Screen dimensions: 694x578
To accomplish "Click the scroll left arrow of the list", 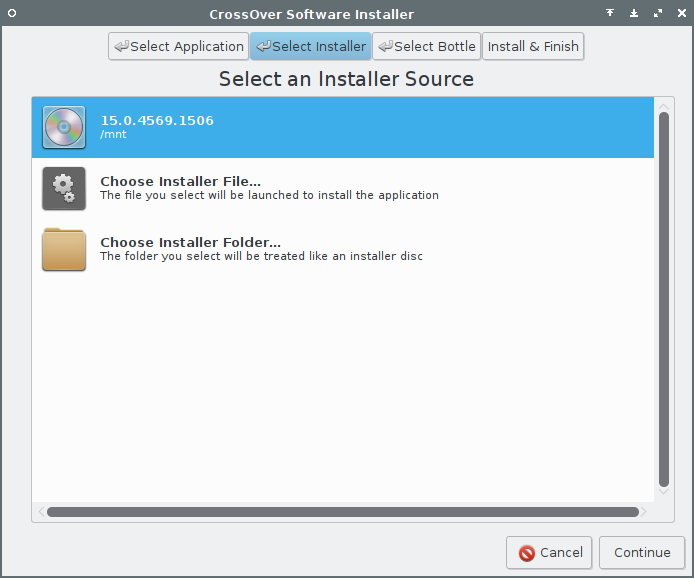I will (42, 512).
